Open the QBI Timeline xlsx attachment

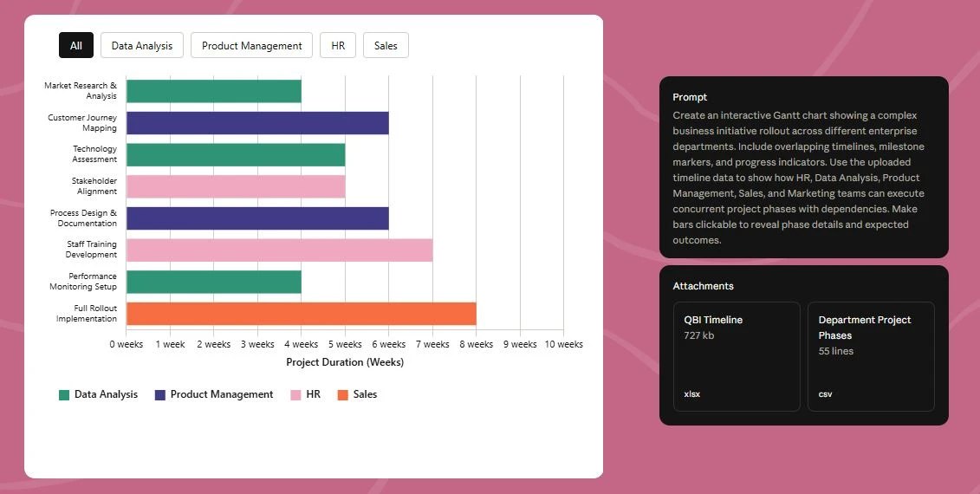click(x=737, y=356)
